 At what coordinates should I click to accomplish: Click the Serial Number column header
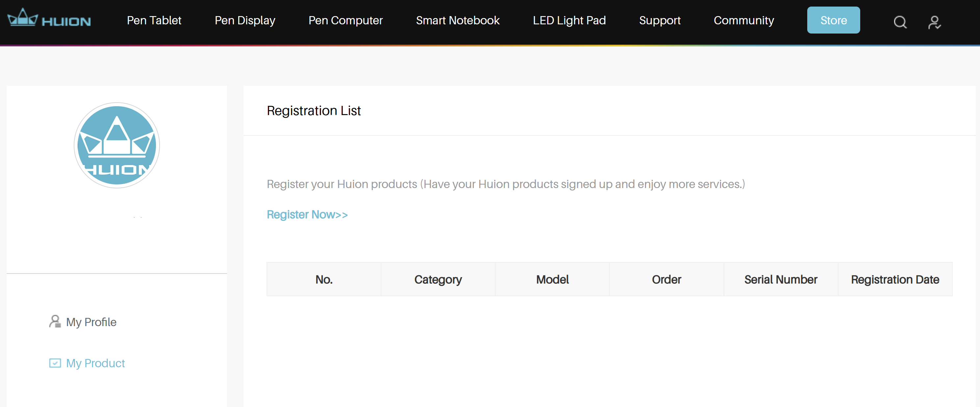point(781,279)
